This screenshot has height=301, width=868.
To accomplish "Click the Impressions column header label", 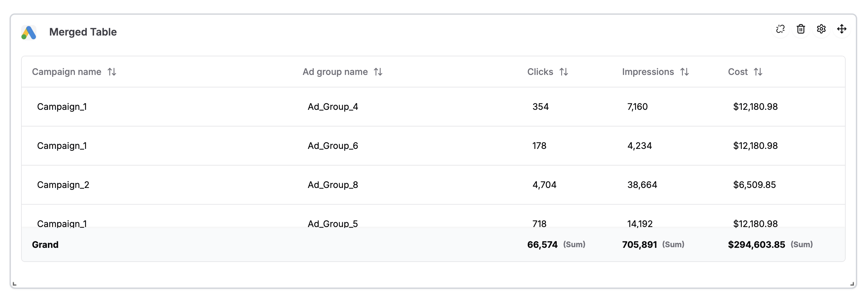I will pos(647,72).
